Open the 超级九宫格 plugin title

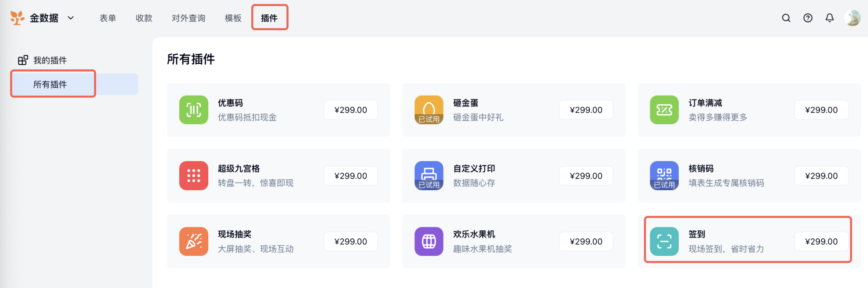239,169
